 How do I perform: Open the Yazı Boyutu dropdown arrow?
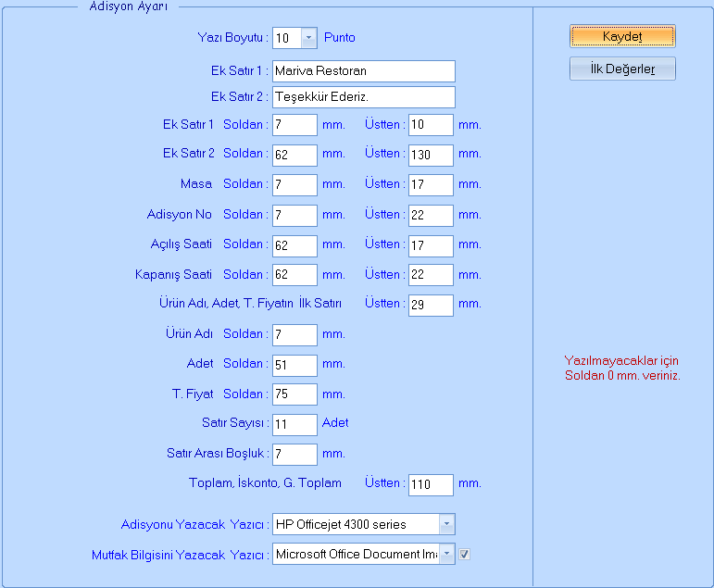tap(308, 38)
